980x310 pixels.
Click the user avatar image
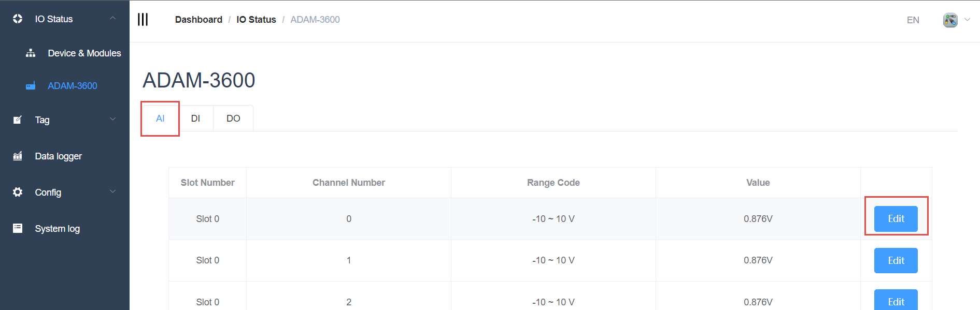pyautogui.click(x=950, y=20)
